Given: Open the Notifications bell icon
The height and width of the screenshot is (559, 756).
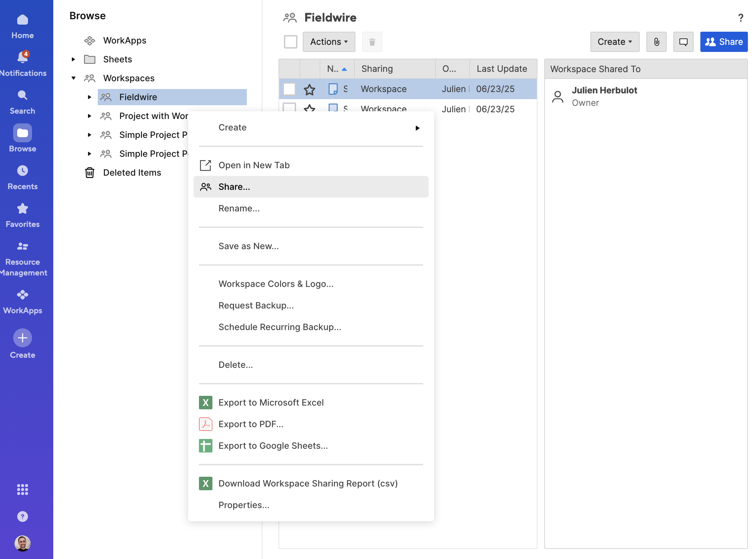Looking at the screenshot, I should [22, 58].
